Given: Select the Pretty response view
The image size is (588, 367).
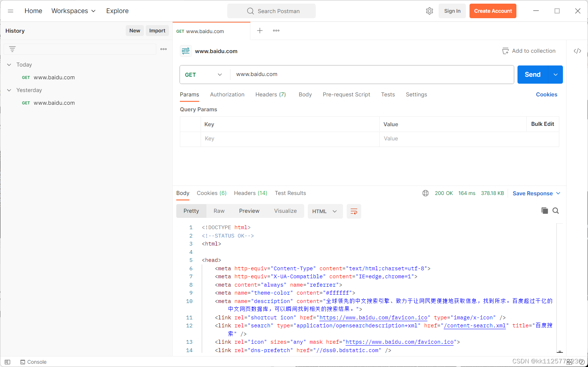Looking at the screenshot, I should click(191, 211).
